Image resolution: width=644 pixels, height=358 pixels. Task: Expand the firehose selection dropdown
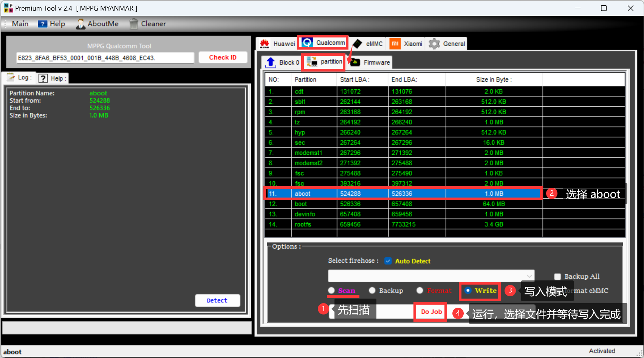(x=529, y=276)
